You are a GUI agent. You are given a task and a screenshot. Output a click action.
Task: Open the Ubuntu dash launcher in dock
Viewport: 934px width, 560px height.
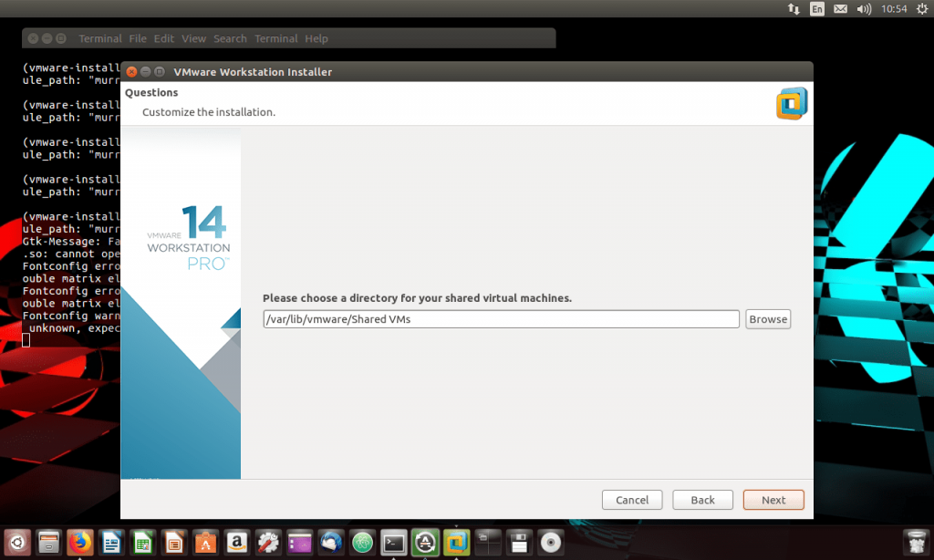[17, 543]
